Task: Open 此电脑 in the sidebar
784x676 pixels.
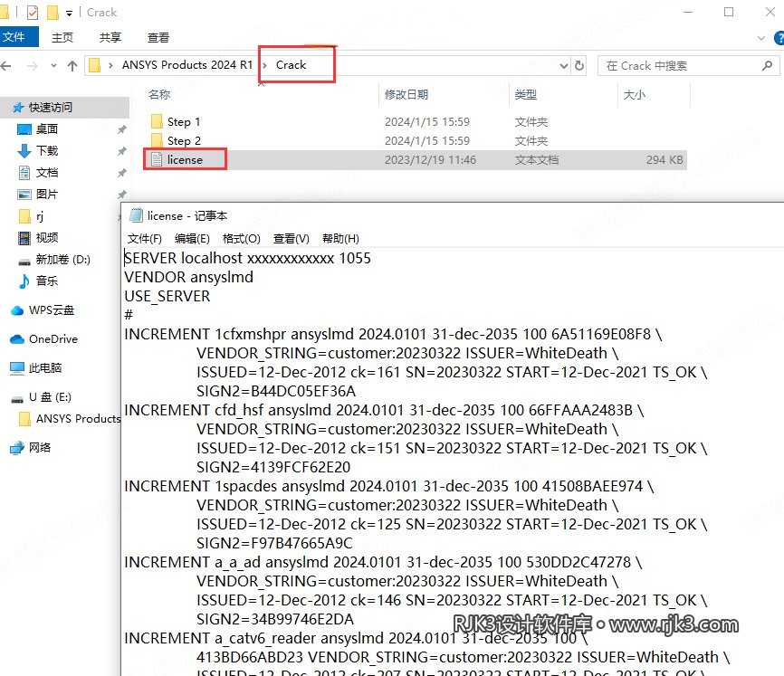Action: tap(35, 368)
